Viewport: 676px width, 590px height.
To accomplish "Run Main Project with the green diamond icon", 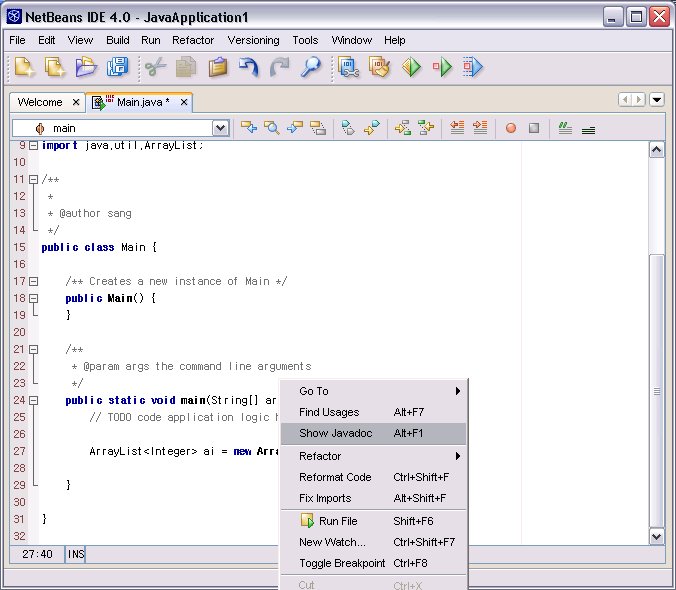I will (411, 67).
